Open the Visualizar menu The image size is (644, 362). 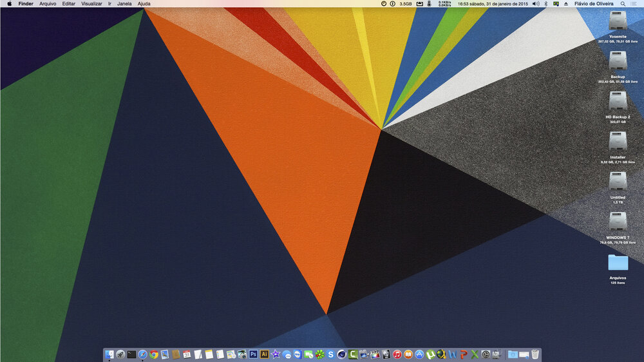point(91,4)
